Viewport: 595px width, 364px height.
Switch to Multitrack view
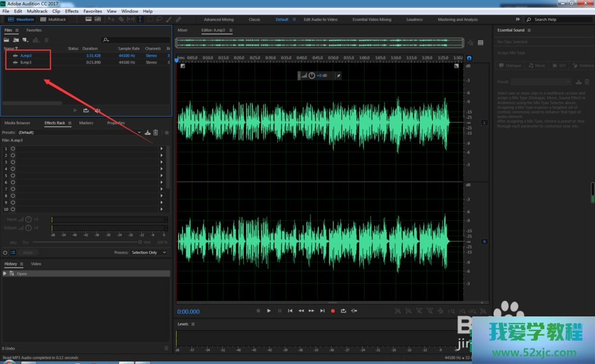54,19
